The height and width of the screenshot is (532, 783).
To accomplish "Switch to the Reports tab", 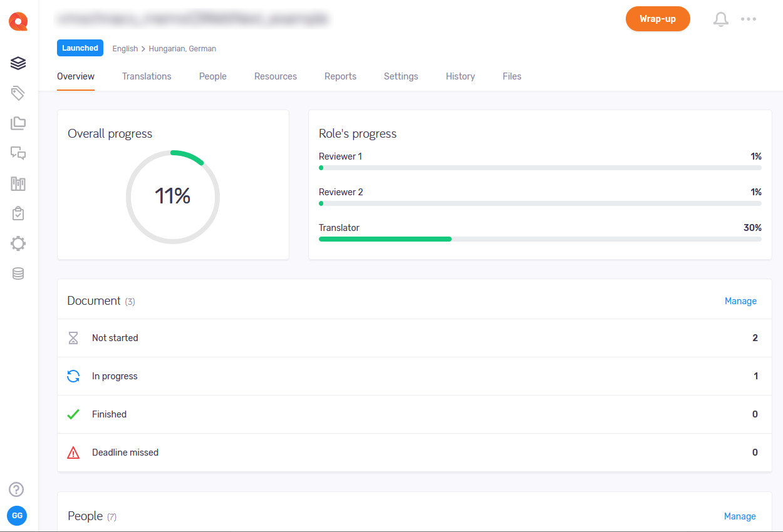I will point(340,76).
